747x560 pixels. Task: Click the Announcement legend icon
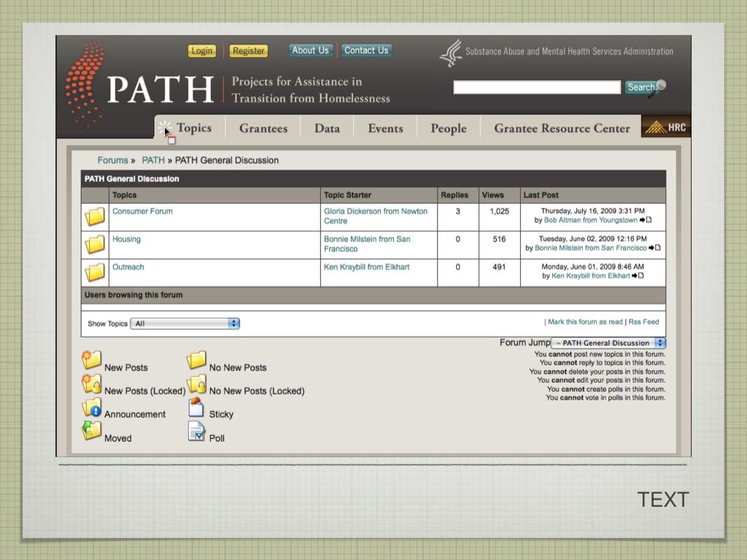pos(91,408)
